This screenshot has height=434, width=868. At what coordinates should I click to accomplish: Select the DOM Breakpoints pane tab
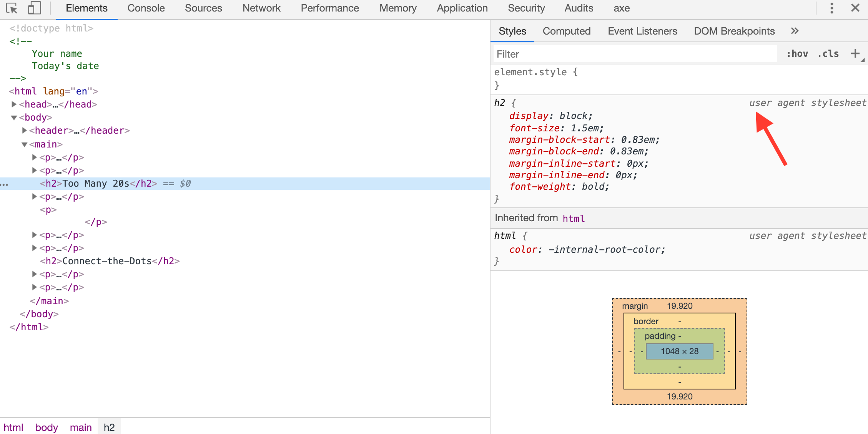pos(734,31)
